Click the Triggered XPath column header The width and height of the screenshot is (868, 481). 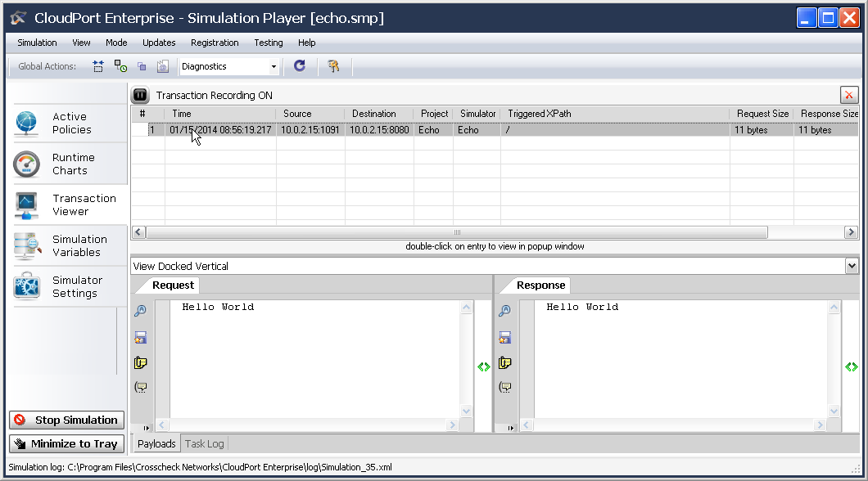tap(615, 114)
